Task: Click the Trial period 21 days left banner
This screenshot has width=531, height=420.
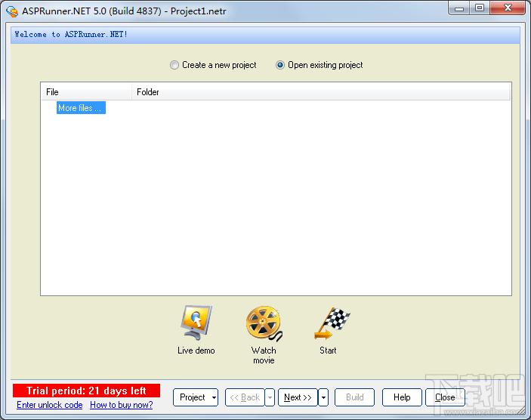Action: click(86, 391)
